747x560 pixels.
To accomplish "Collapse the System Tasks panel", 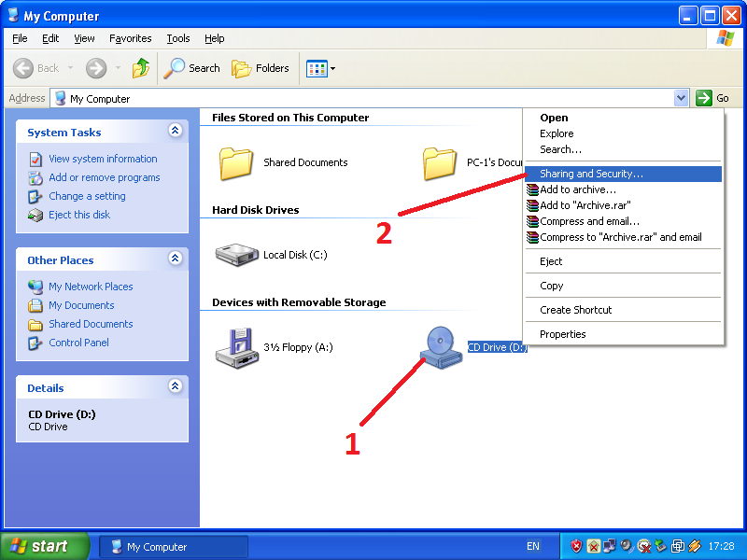I will [176, 130].
